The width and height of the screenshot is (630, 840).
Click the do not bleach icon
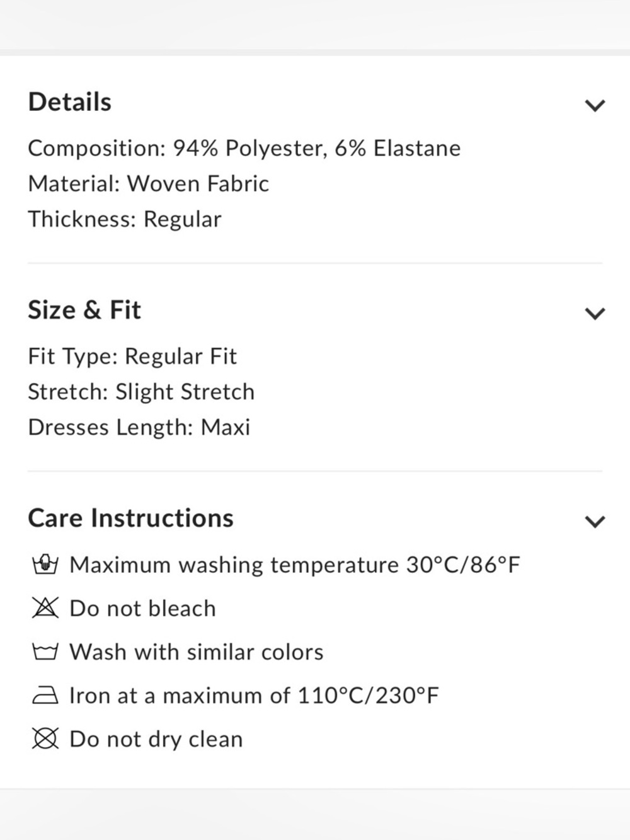(45, 608)
